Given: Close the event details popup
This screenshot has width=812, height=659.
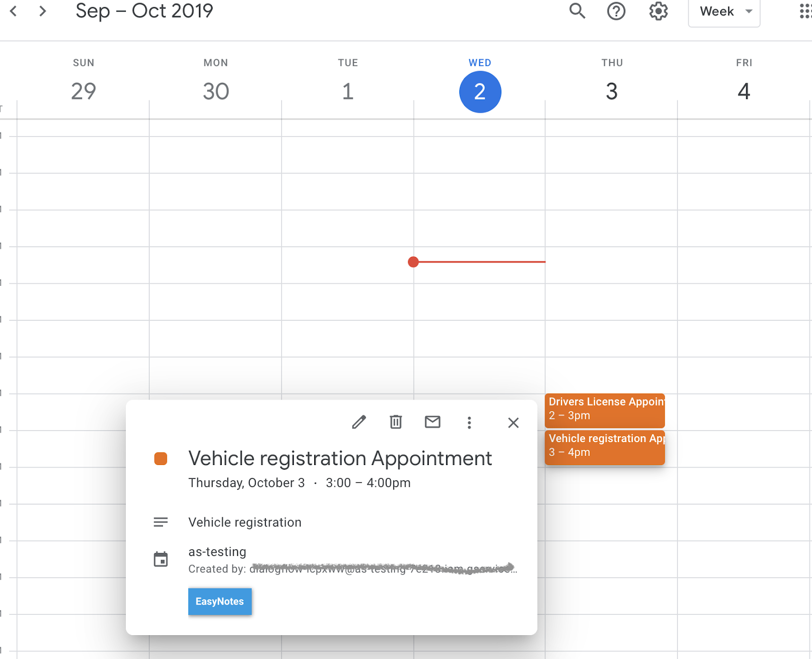Looking at the screenshot, I should pos(513,422).
